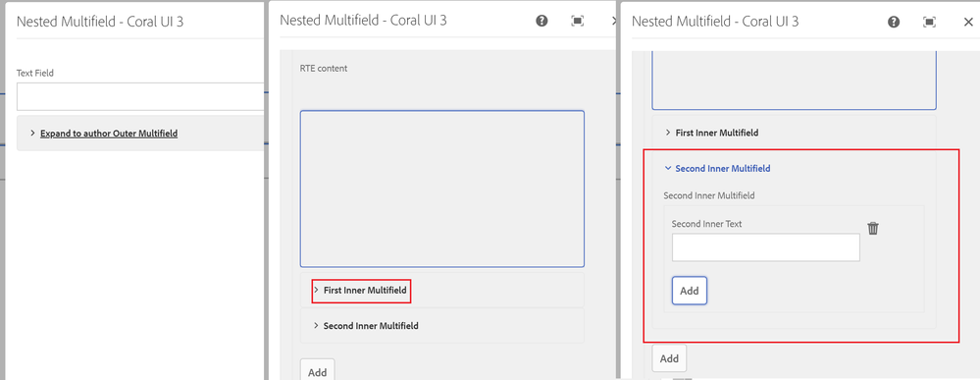Click inside the RTE content area in the middle dialog
This screenshot has height=380, width=980.
pyautogui.click(x=441, y=190)
